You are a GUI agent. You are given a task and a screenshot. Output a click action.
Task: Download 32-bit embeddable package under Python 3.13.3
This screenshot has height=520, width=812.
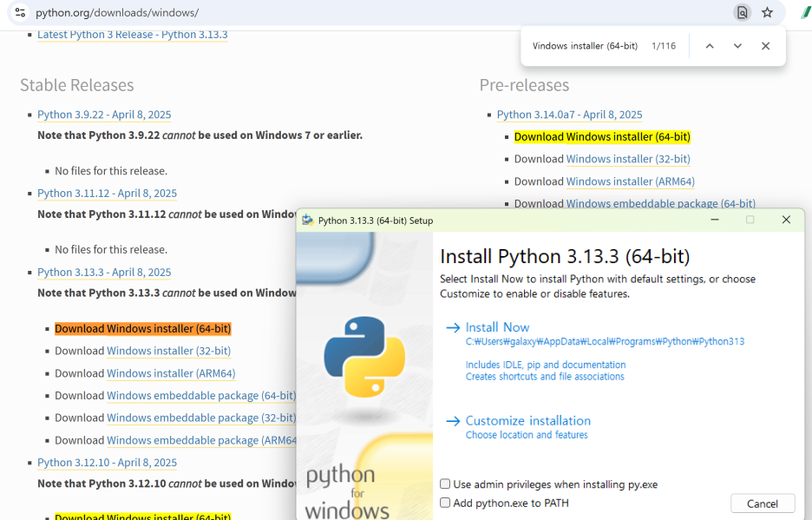pyautogui.click(x=201, y=418)
